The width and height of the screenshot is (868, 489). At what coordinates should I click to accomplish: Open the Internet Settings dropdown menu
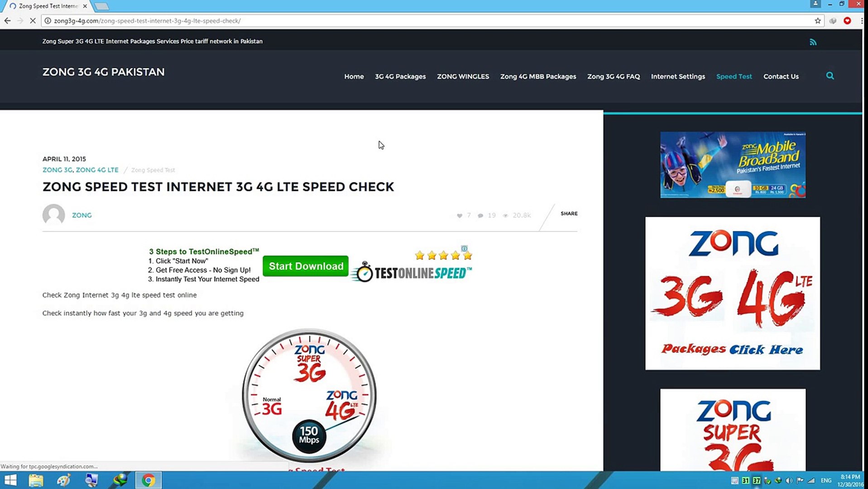[678, 77]
